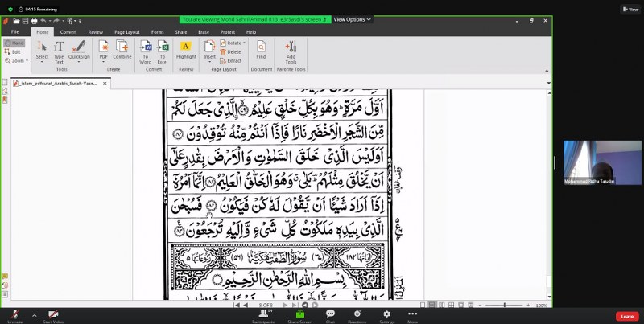Go to the previous page
This screenshot has width=644, height=324.
pos(246,306)
